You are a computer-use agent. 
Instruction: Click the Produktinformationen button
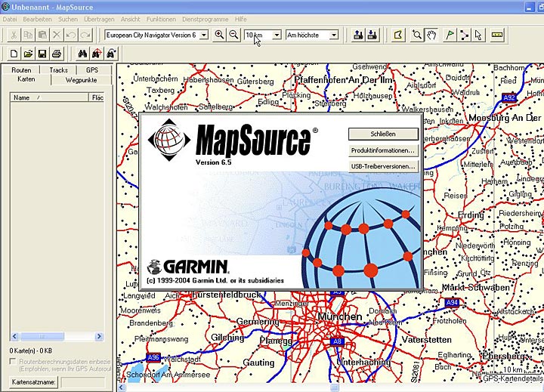383,150
